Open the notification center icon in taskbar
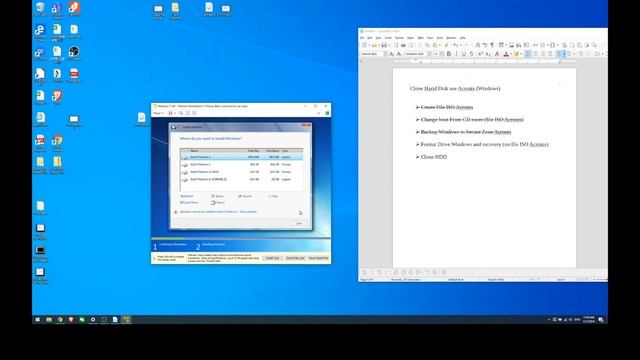The width and height of the screenshot is (640, 360). pos(601,320)
